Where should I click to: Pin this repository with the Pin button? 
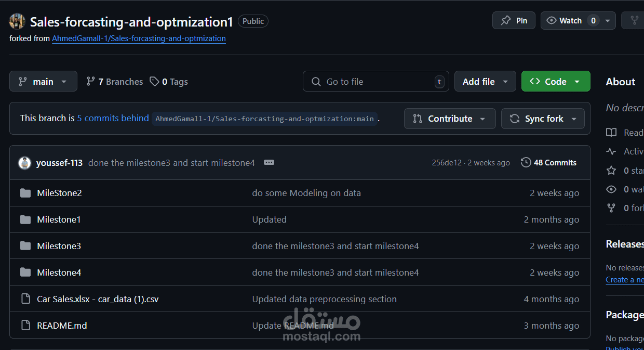514,21
